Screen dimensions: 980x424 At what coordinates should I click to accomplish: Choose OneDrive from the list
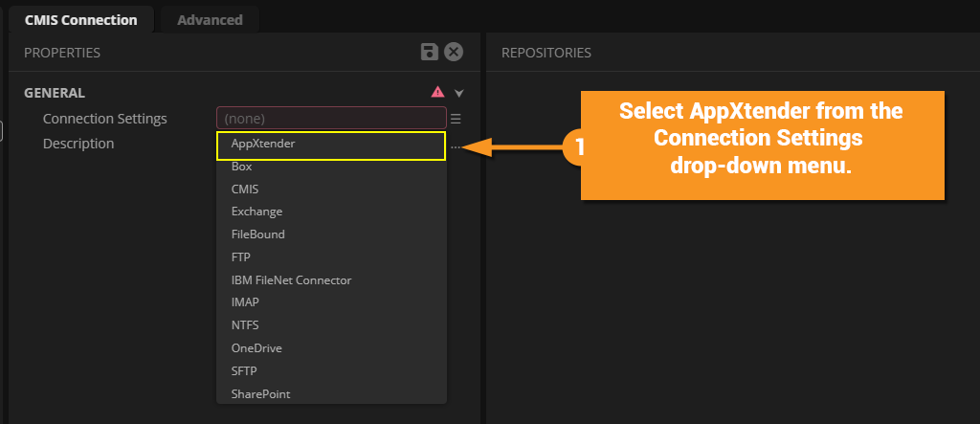pyautogui.click(x=256, y=348)
